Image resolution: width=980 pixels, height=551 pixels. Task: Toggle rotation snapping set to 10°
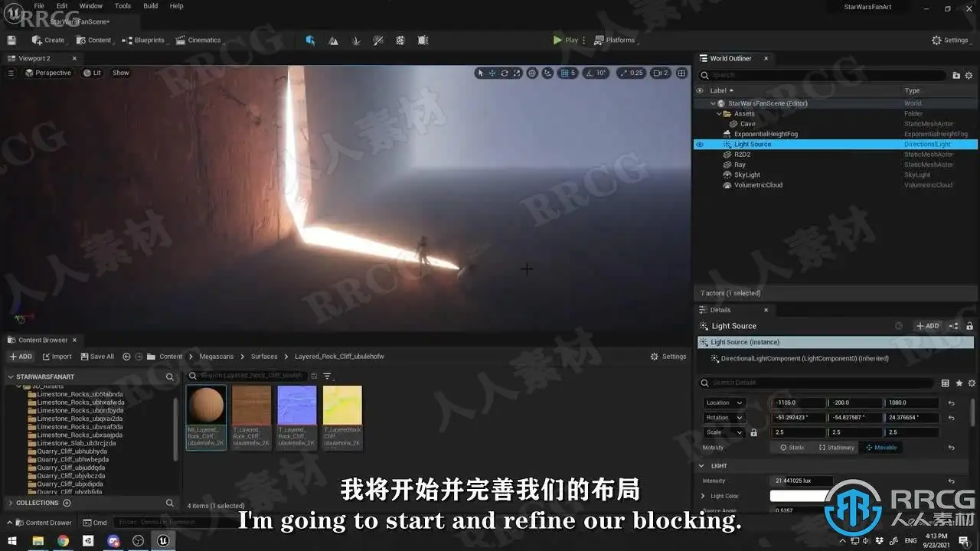click(x=596, y=73)
